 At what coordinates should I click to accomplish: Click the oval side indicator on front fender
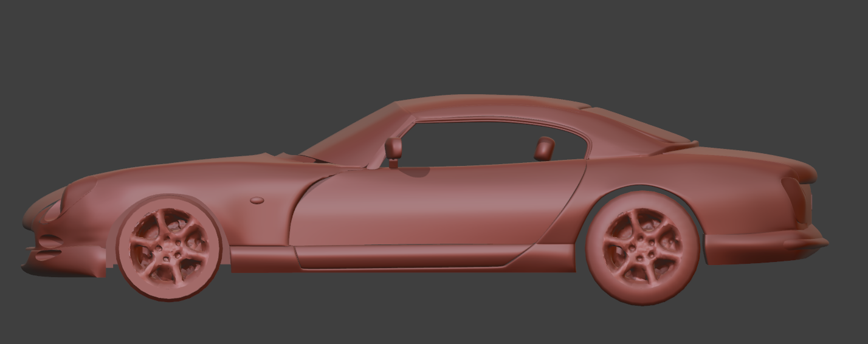click(x=257, y=200)
